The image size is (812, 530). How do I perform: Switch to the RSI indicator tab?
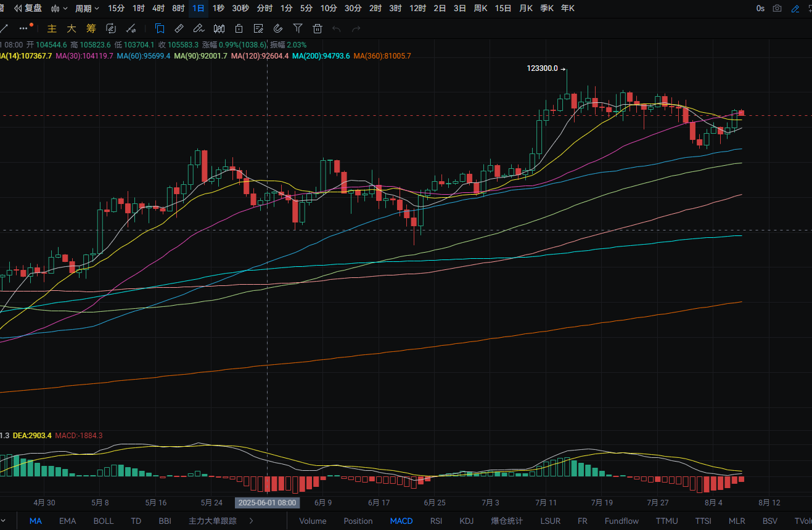pyautogui.click(x=436, y=521)
